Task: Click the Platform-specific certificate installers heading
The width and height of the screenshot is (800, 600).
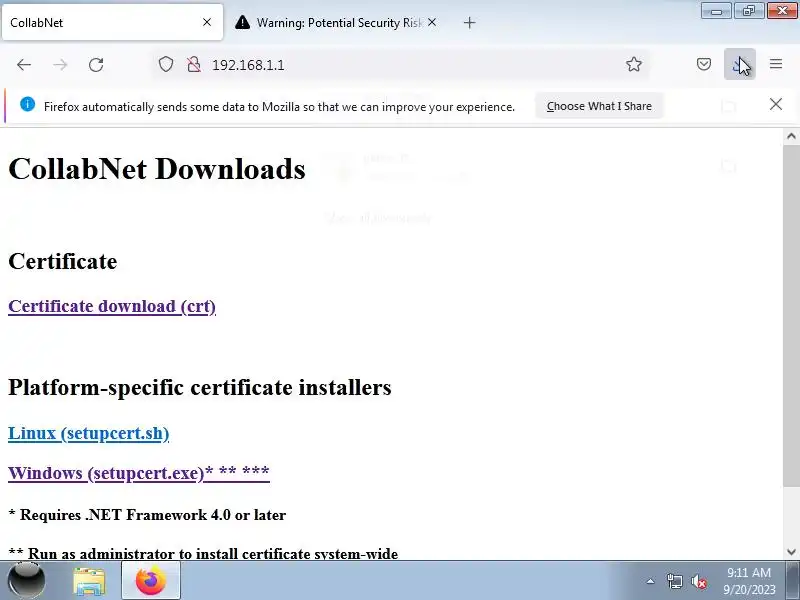Action: pos(199,387)
